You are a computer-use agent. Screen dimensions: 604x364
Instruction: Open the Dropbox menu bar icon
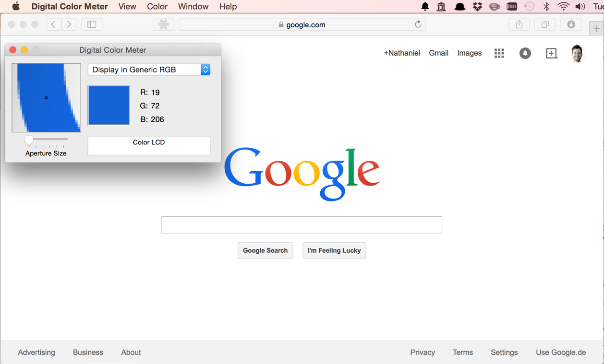[477, 7]
